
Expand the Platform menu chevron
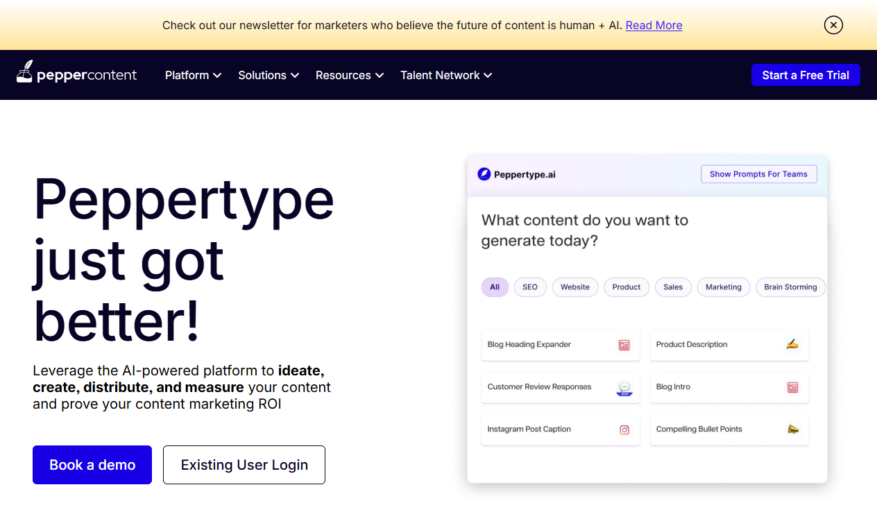pyautogui.click(x=217, y=76)
